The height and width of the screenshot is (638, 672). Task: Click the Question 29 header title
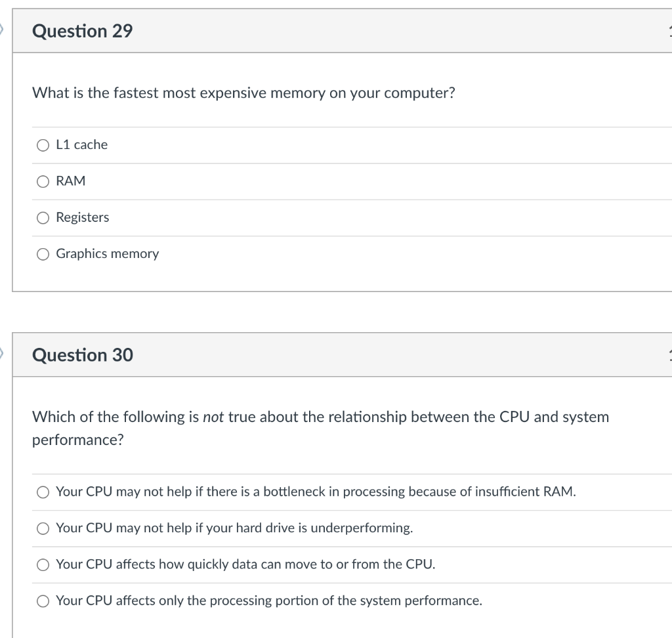(x=82, y=31)
